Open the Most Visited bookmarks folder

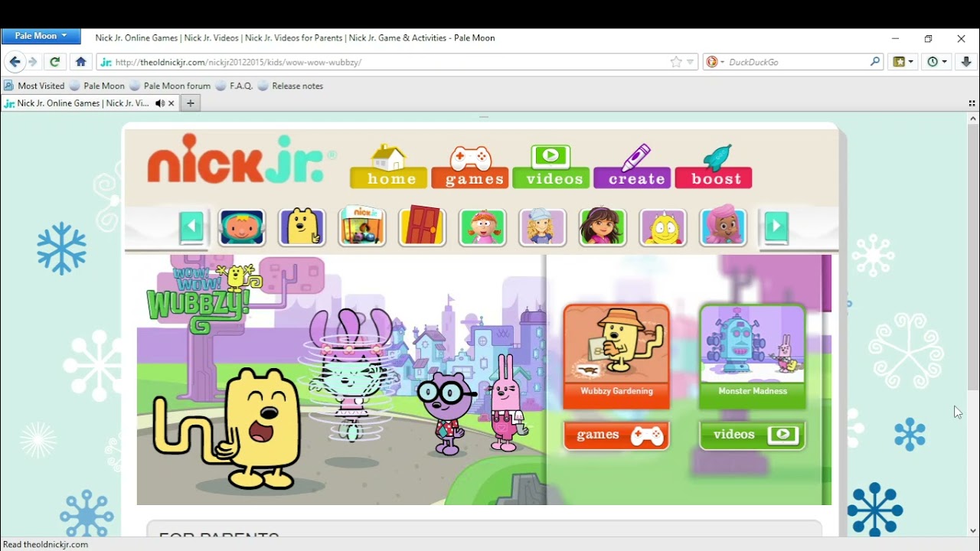tap(34, 86)
